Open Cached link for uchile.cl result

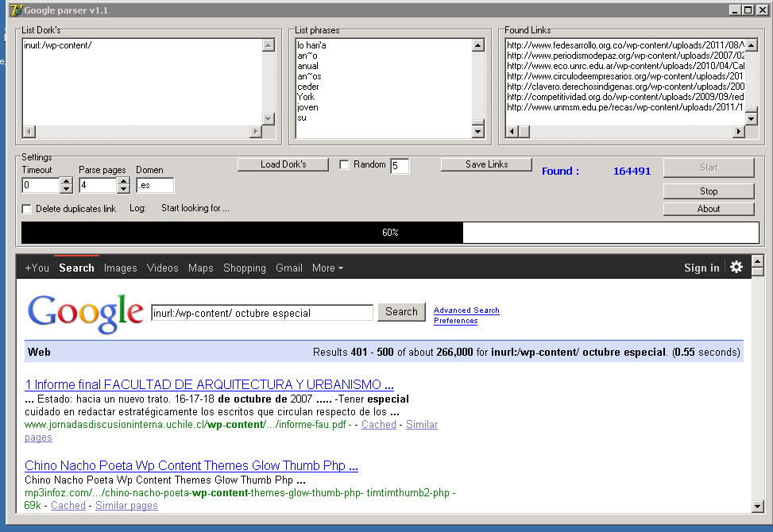tap(379, 425)
